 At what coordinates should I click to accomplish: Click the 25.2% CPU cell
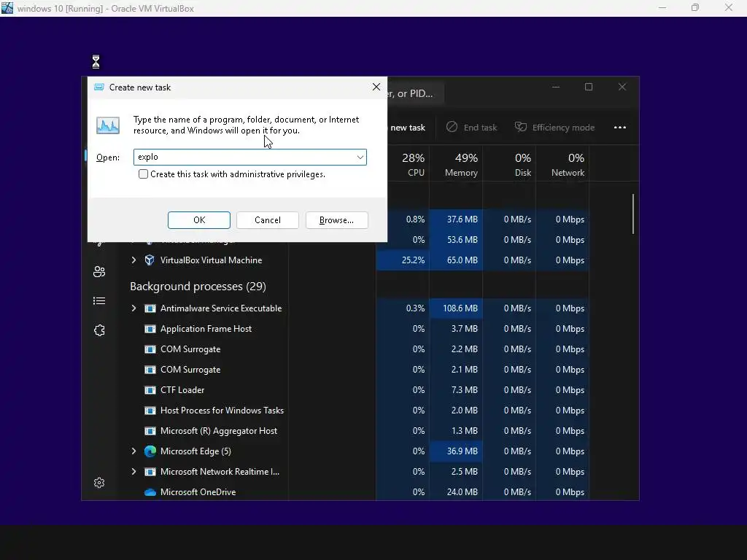click(x=403, y=260)
